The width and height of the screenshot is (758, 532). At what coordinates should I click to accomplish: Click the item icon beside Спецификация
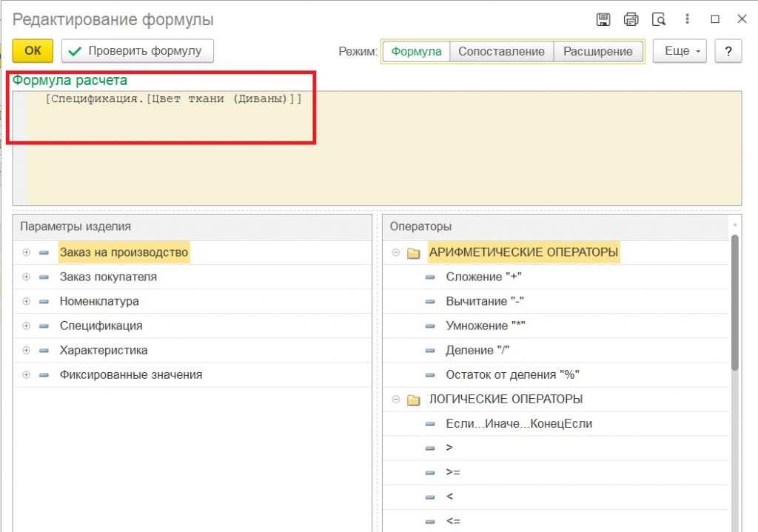(x=44, y=326)
